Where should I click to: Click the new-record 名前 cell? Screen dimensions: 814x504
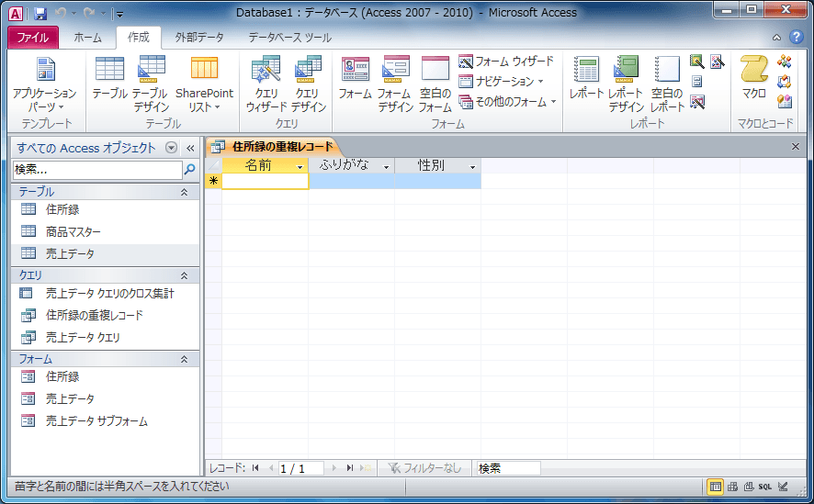(266, 181)
